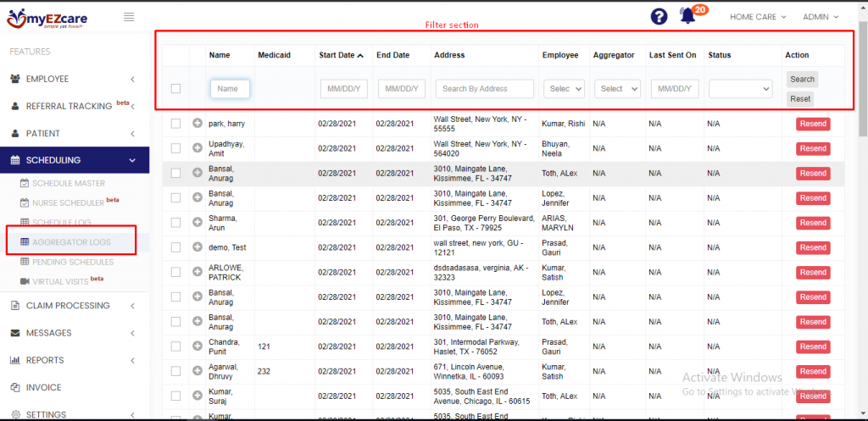The width and height of the screenshot is (868, 421).
Task: Expand plus icon for Kumar, Suraj row
Action: pyautogui.click(x=197, y=396)
